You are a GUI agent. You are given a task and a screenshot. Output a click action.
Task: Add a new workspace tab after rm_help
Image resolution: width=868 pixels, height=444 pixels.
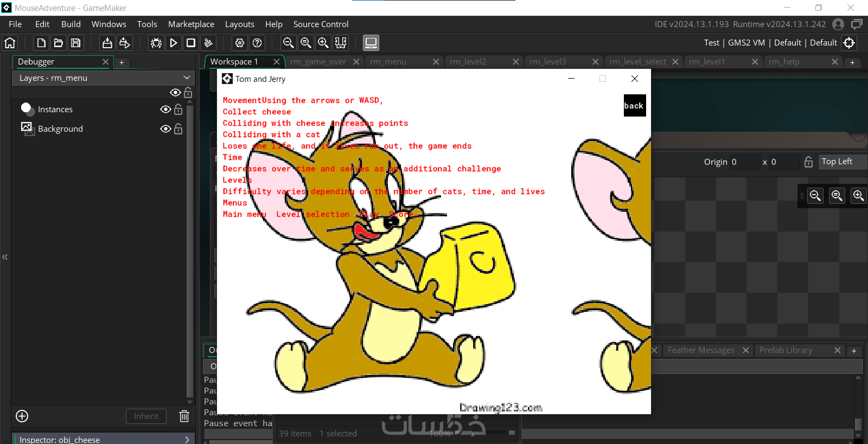[852, 63]
